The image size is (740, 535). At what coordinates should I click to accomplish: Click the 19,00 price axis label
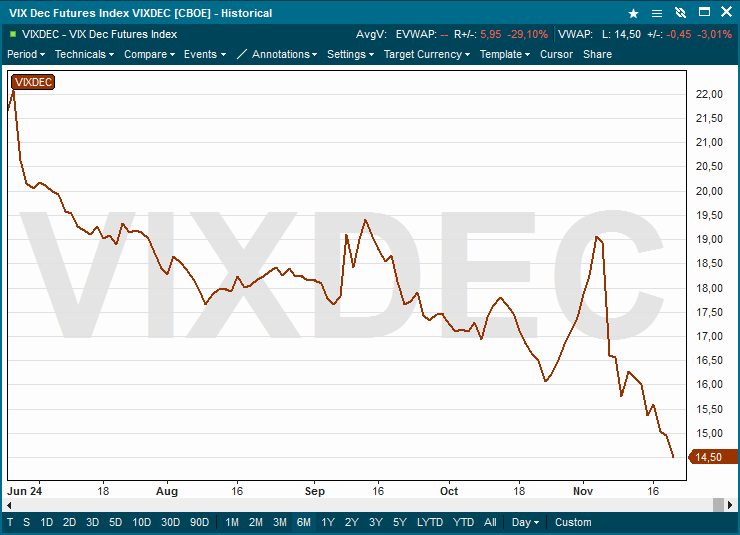click(709, 239)
